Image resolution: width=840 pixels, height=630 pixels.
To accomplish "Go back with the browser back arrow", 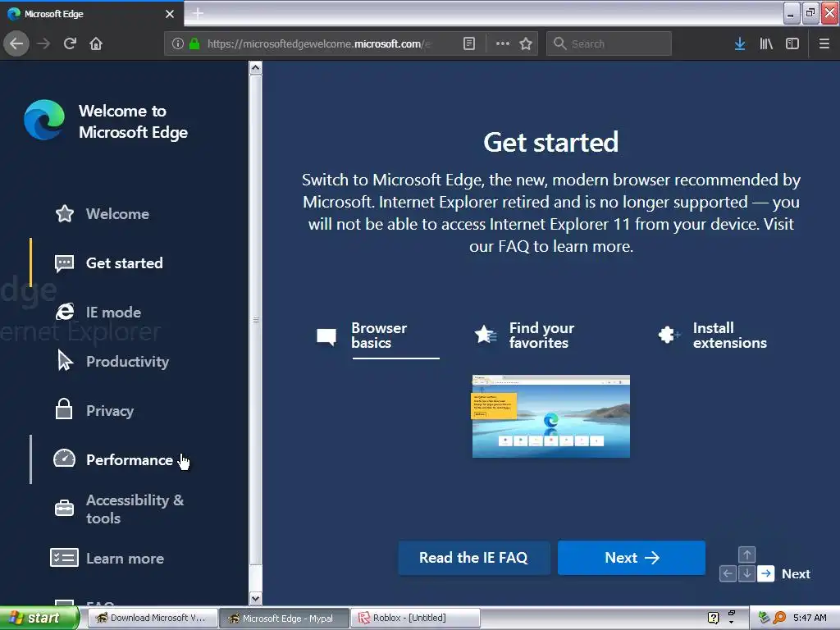I will click(16, 43).
